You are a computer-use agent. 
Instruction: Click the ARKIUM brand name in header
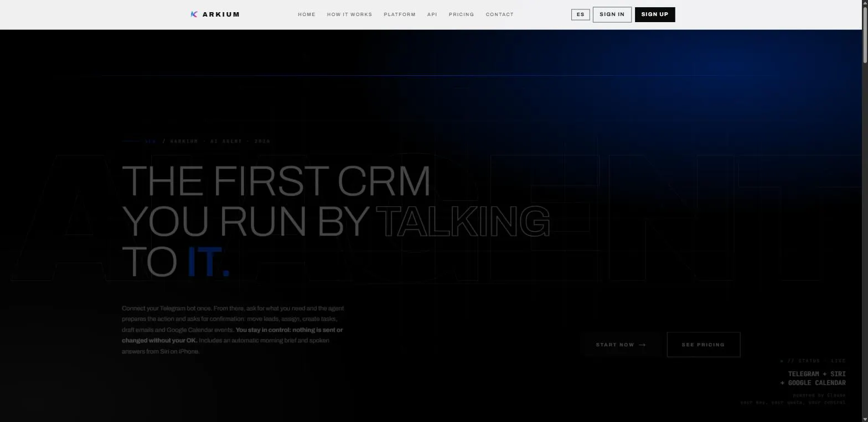pyautogui.click(x=221, y=14)
